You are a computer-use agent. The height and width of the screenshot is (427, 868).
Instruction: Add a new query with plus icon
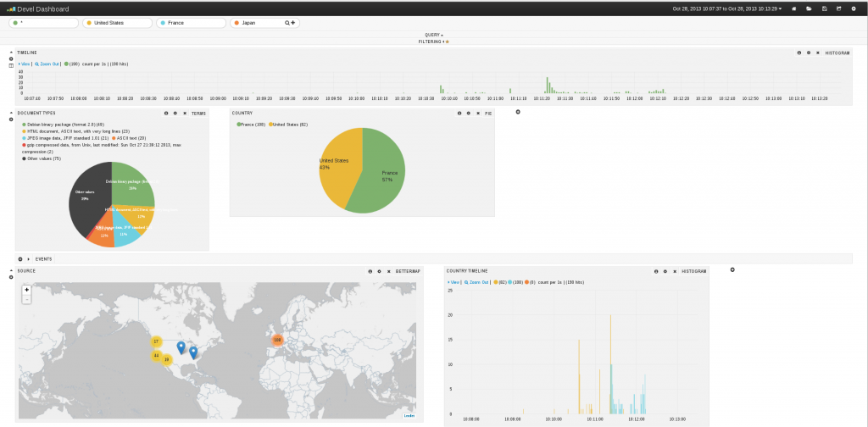point(292,23)
